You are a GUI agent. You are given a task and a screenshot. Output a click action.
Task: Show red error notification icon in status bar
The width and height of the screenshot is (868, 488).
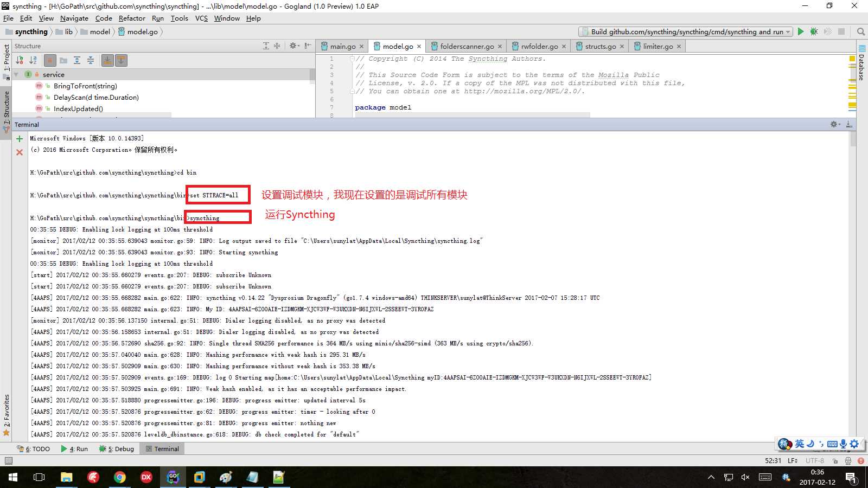click(x=861, y=460)
